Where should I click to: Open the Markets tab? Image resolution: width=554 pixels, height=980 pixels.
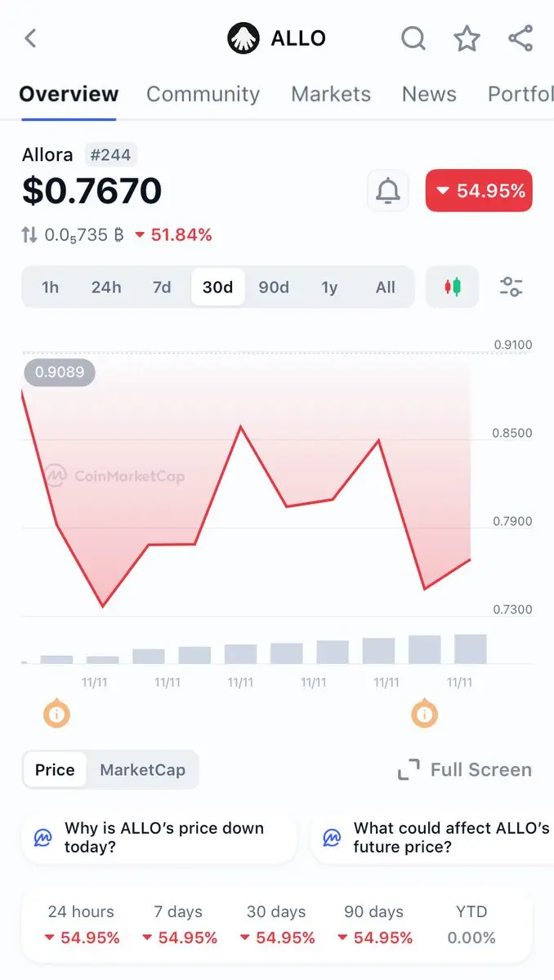(x=331, y=94)
